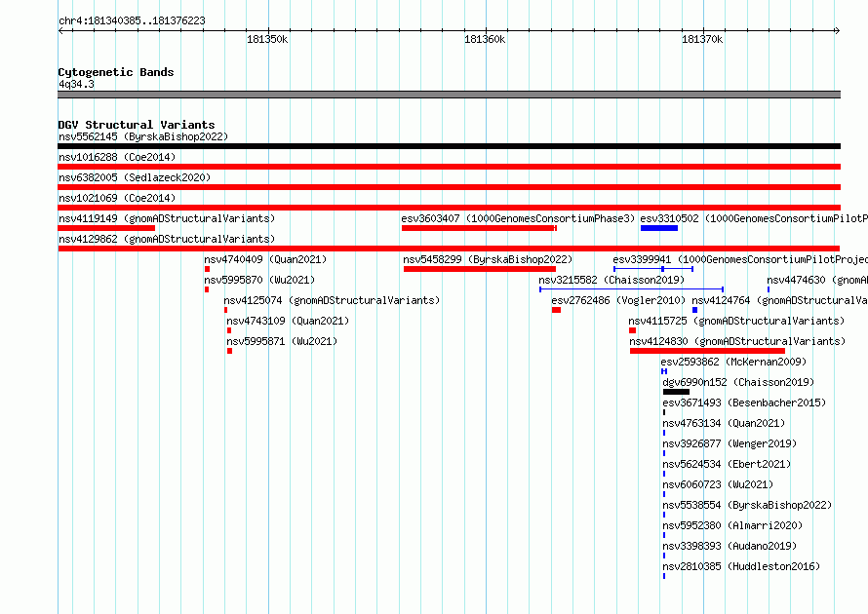Open nsv4740409 (Quan2021) variant label
This screenshot has height=614, width=868.
[x=265, y=259]
